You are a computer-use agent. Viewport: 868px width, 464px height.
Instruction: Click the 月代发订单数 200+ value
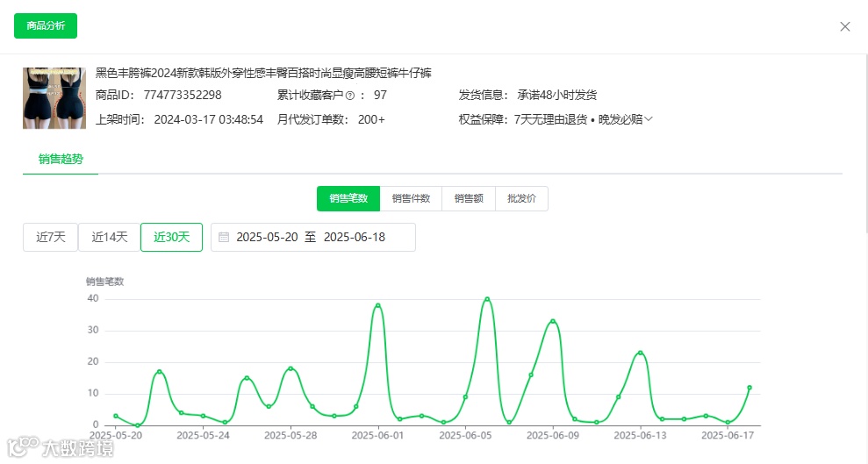coord(371,119)
